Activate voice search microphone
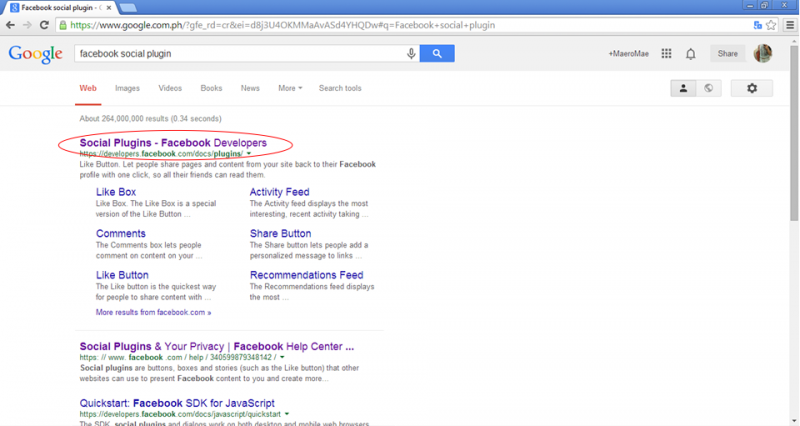The width and height of the screenshot is (800, 426). pyautogui.click(x=411, y=54)
